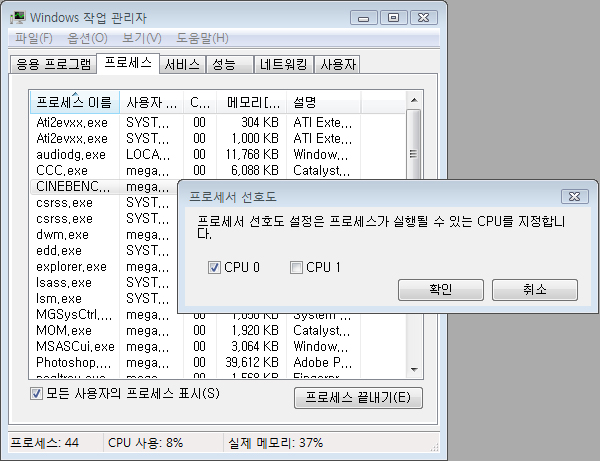Switch to the 서비스 tab
The image size is (600, 461).
(x=182, y=64)
